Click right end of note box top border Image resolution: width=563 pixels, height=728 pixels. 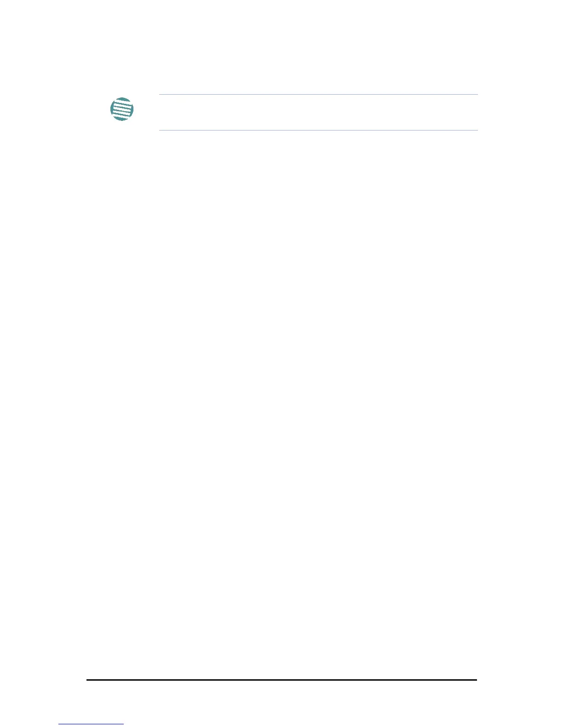[477, 95]
